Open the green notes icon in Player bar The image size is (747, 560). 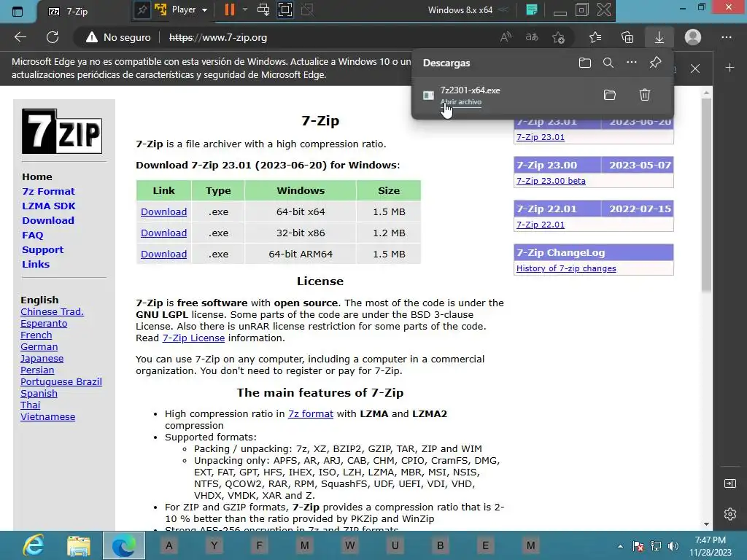tap(532, 9)
